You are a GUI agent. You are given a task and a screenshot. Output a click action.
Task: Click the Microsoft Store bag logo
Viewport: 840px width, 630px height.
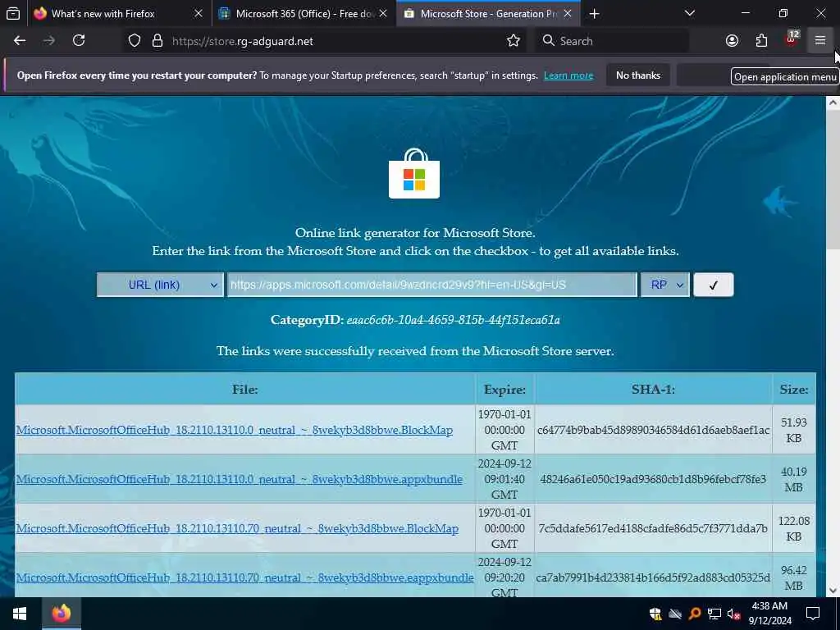coord(414,174)
